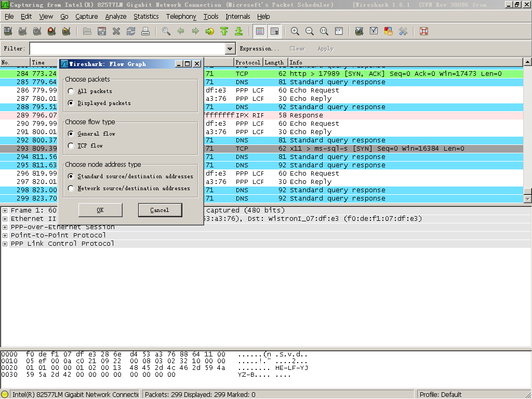The width and height of the screenshot is (532, 399).
Task: Select the Displayed packets radio button
Action: coord(71,103)
